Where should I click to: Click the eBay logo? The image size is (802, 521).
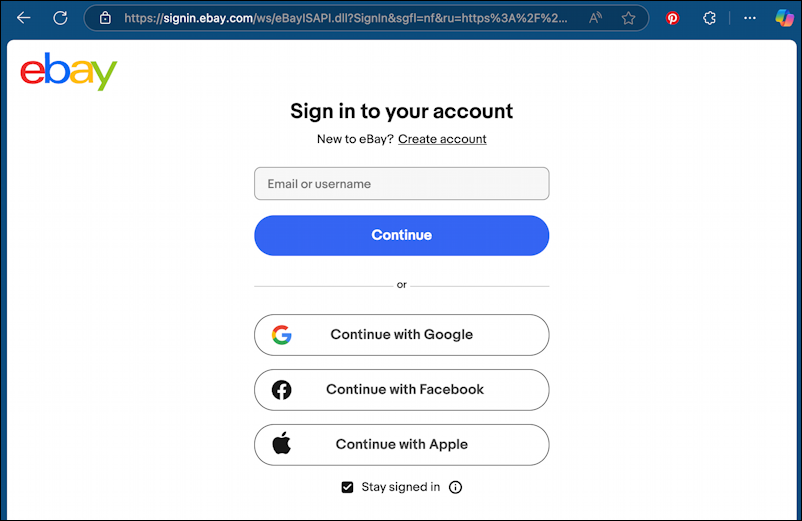pos(69,72)
